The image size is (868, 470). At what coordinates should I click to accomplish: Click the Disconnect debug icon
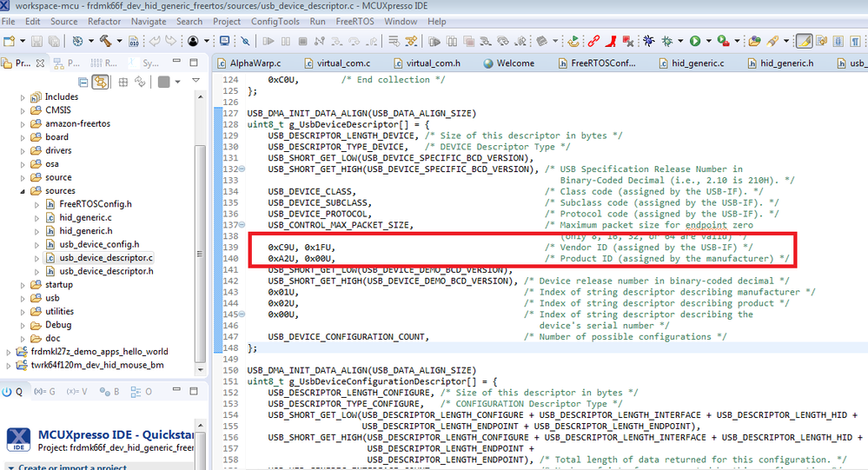320,41
